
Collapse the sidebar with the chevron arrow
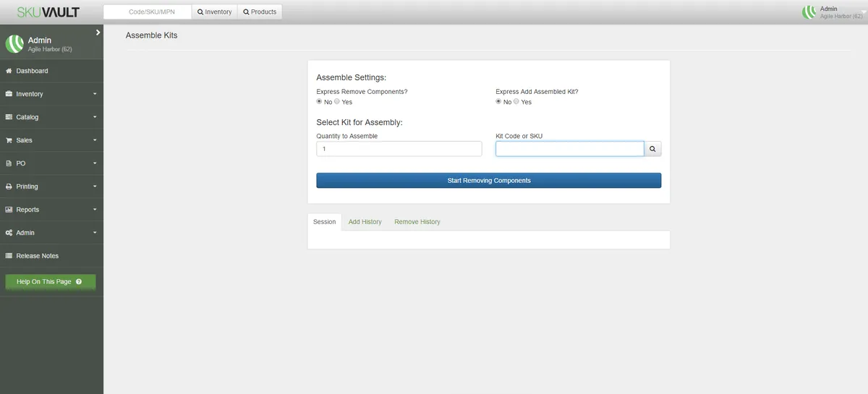click(98, 33)
